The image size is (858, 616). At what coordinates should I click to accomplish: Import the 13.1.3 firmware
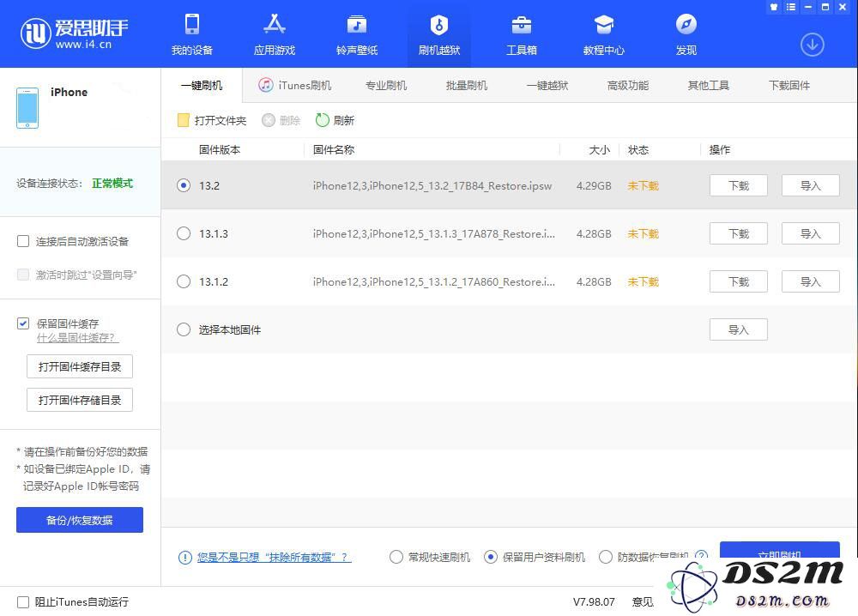point(811,233)
